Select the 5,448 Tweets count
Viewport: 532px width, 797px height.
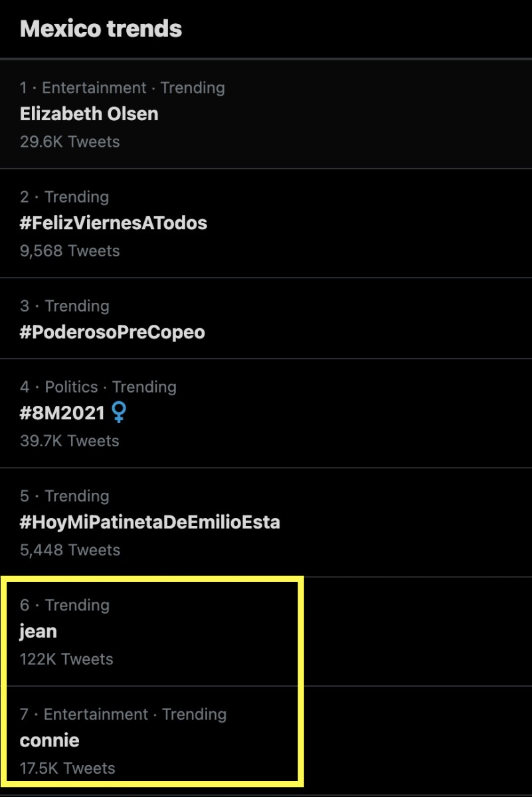[70, 550]
